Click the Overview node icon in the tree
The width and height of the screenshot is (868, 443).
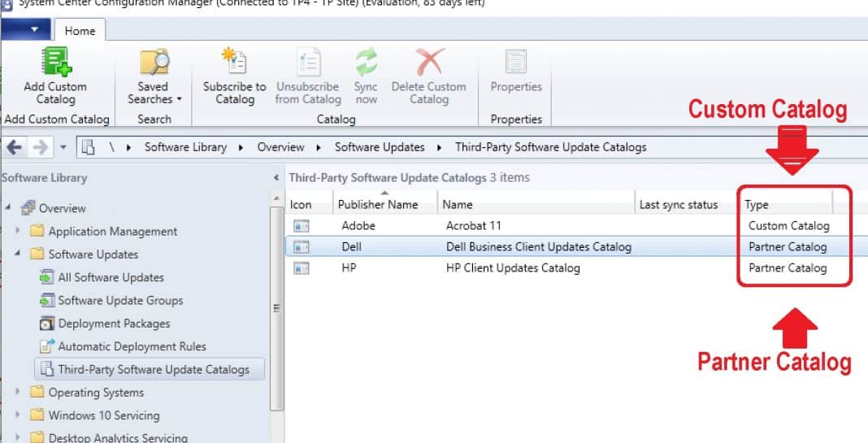28,208
